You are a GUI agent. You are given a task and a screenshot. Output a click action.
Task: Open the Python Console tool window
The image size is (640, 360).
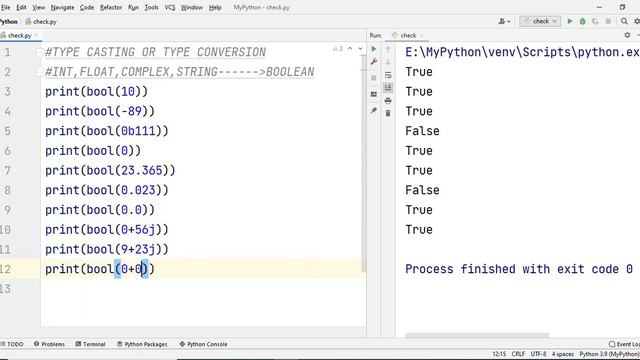[x=203, y=344]
